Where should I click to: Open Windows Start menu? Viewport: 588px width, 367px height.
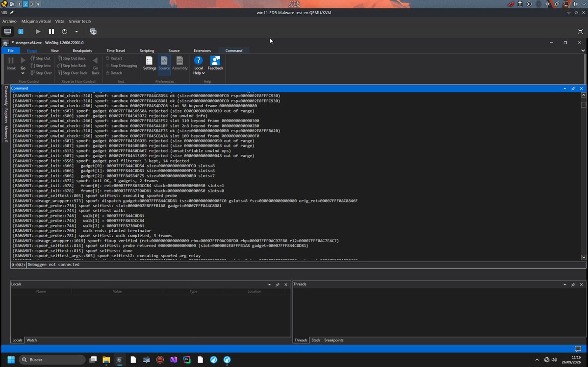pos(11,360)
